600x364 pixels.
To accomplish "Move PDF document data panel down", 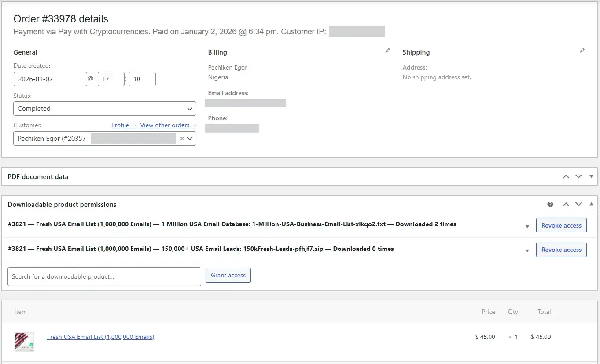I will click(x=578, y=176).
